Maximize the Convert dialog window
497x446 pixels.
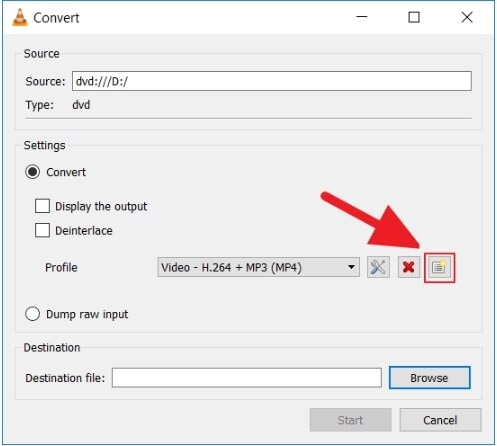pos(414,17)
